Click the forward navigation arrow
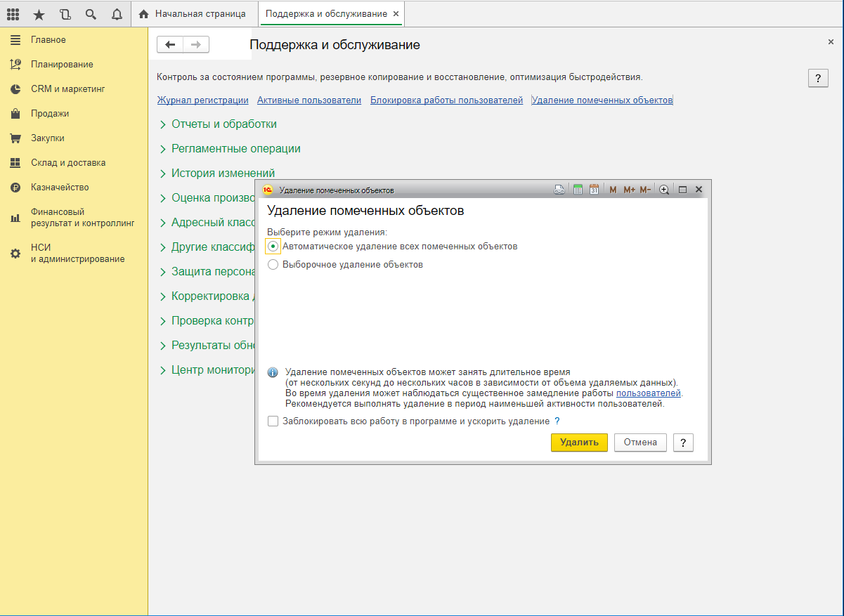Screen dimensions: 844x616 196,45
